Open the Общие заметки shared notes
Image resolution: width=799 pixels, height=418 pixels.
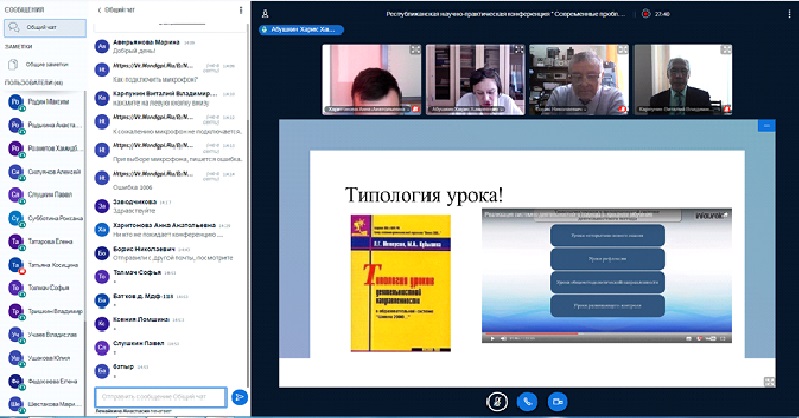55,63
